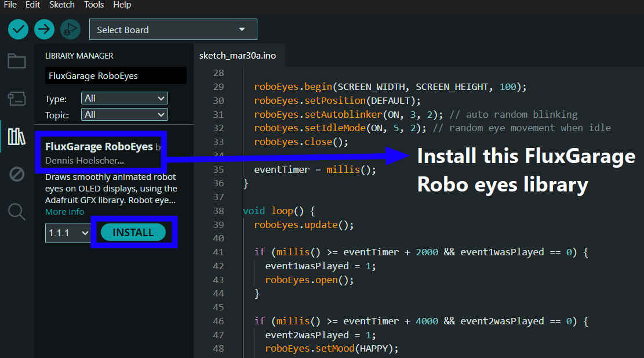
Task: Open the Library Manager books icon
Action: click(17, 136)
